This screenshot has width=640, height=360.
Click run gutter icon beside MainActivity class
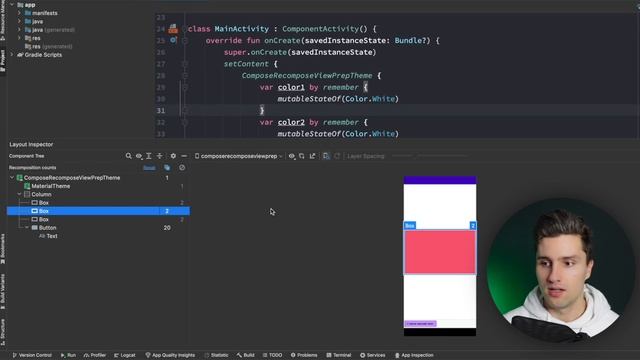click(173, 29)
